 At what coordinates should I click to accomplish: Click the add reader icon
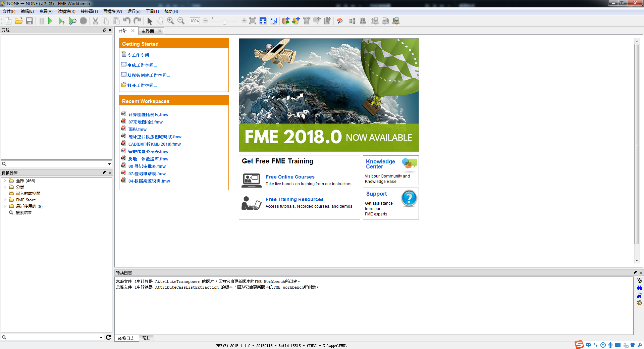pos(285,21)
